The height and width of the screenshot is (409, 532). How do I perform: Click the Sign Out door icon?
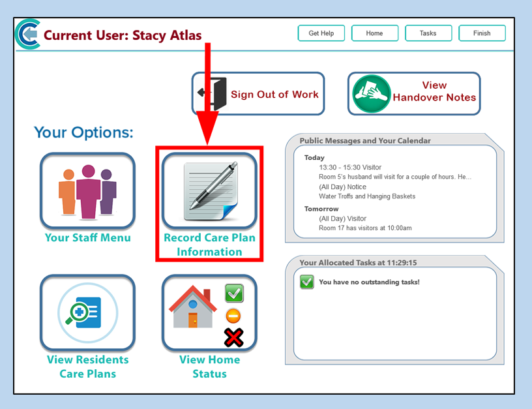[213, 94]
